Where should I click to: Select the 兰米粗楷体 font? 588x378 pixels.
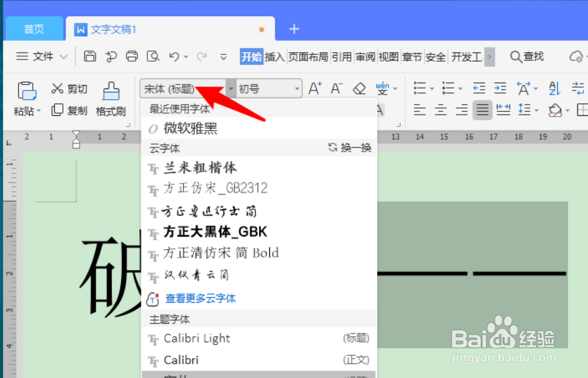pyautogui.click(x=259, y=168)
